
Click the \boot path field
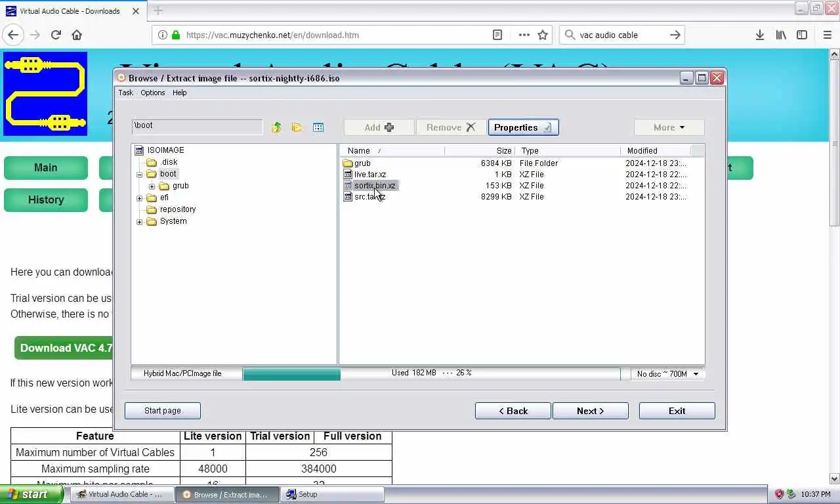(x=197, y=126)
